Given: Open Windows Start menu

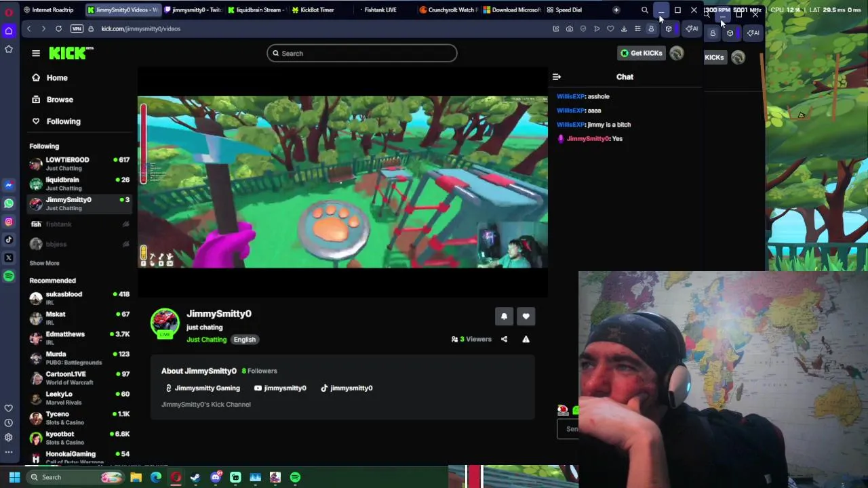Looking at the screenshot, I should (14, 477).
